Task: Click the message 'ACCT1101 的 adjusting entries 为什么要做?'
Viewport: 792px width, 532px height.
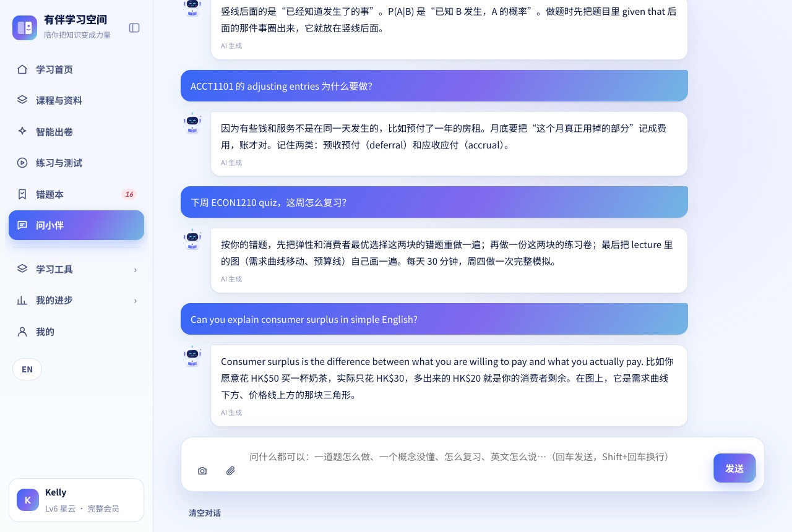Action: click(x=434, y=86)
